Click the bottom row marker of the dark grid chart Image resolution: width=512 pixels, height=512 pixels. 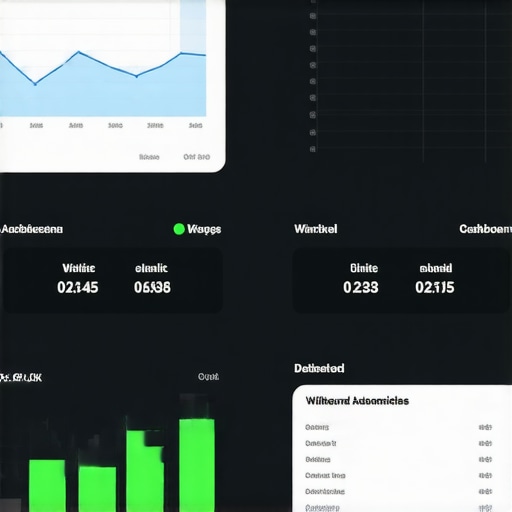[x=313, y=149]
